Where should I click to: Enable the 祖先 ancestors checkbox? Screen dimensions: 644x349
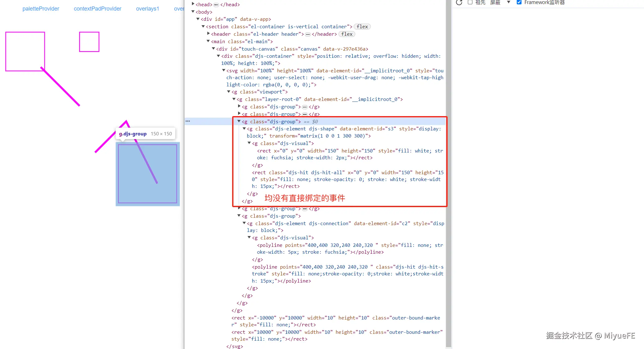470,2
